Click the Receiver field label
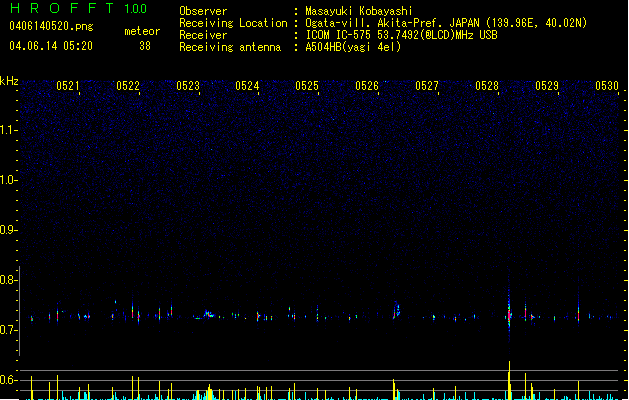This screenshot has height=400, width=629. pos(203,35)
